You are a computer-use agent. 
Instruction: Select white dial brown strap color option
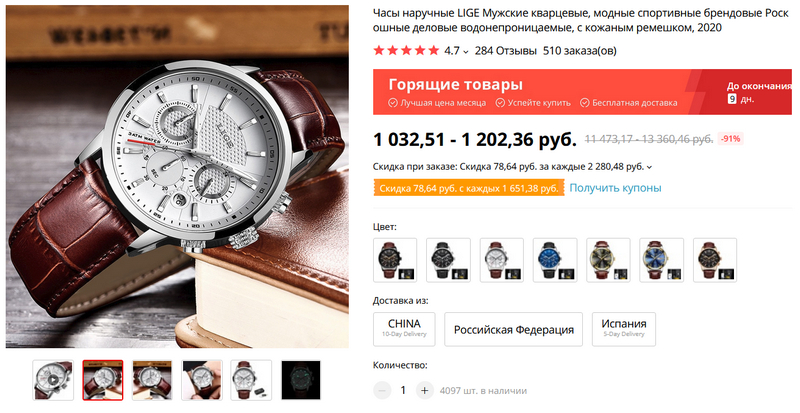click(x=502, y=260)
